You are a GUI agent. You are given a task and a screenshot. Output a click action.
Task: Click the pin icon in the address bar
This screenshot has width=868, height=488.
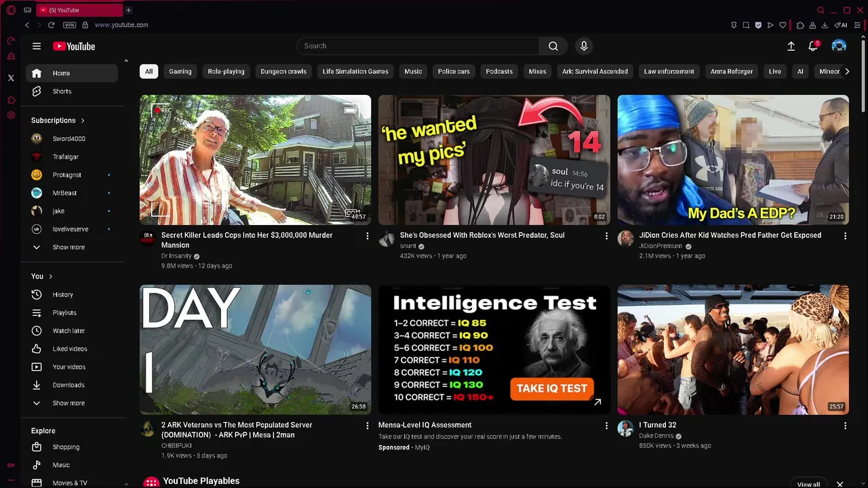pos(734,25)
